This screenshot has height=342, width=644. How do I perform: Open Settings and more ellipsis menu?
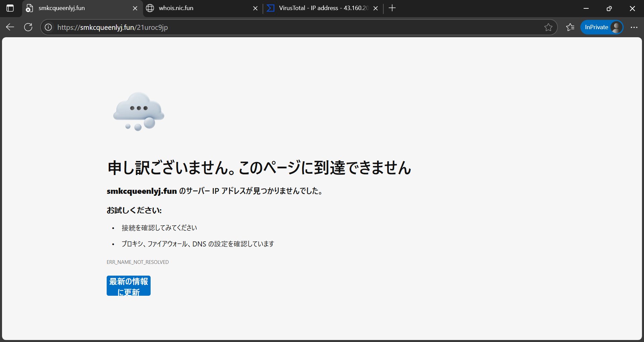[634, 27]
